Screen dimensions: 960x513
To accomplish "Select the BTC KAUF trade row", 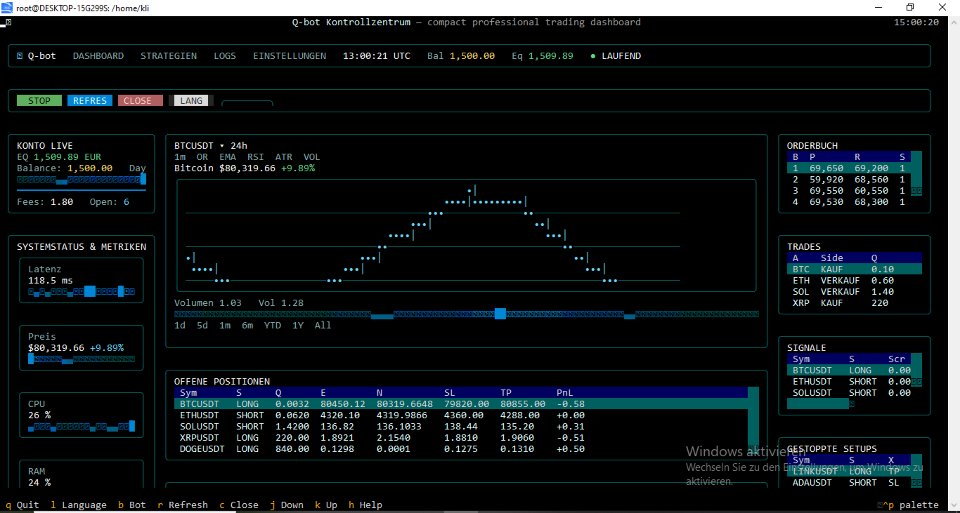I will 854,269.
